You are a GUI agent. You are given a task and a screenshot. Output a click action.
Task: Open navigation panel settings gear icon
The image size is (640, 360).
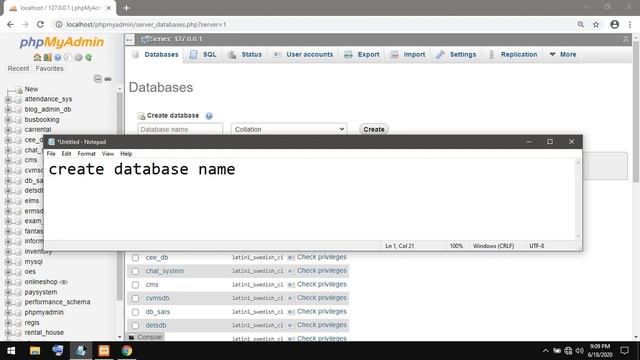point(78,58)
